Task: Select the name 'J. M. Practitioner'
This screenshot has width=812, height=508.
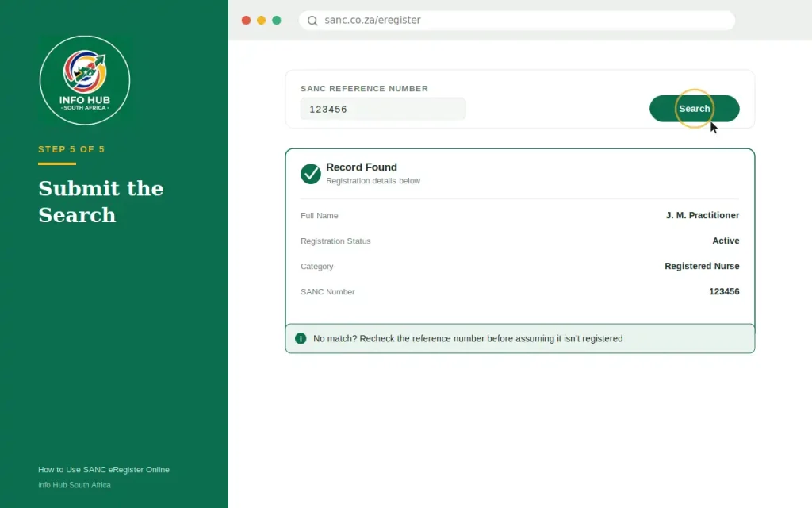Action: pyautogui.click(x=703, y=215)
